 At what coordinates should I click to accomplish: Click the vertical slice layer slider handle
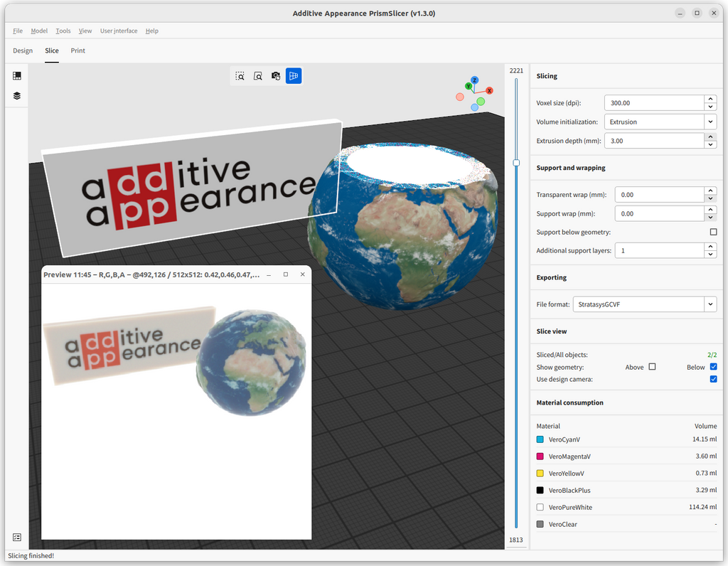[x=516, y=163]
